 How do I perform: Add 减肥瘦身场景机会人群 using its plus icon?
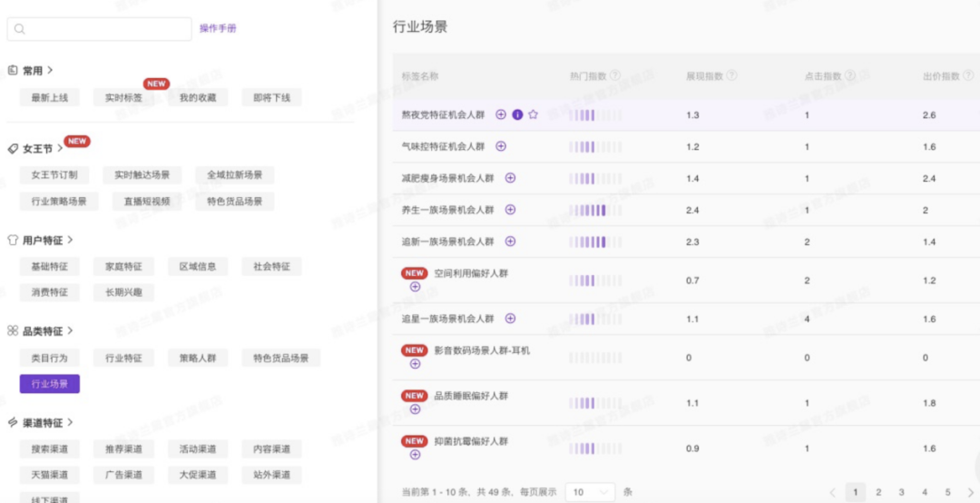coord(510,178)
